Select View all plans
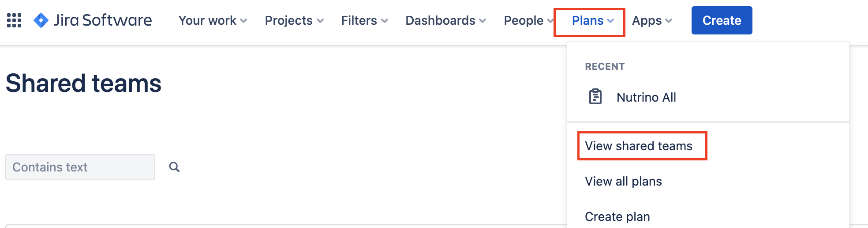 [x=623, y=181]
